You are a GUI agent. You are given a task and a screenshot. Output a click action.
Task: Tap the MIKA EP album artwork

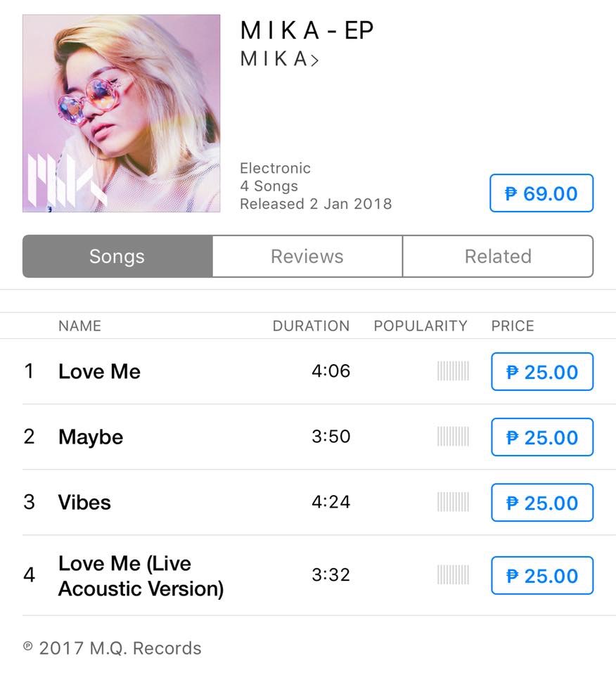[122, 113]
